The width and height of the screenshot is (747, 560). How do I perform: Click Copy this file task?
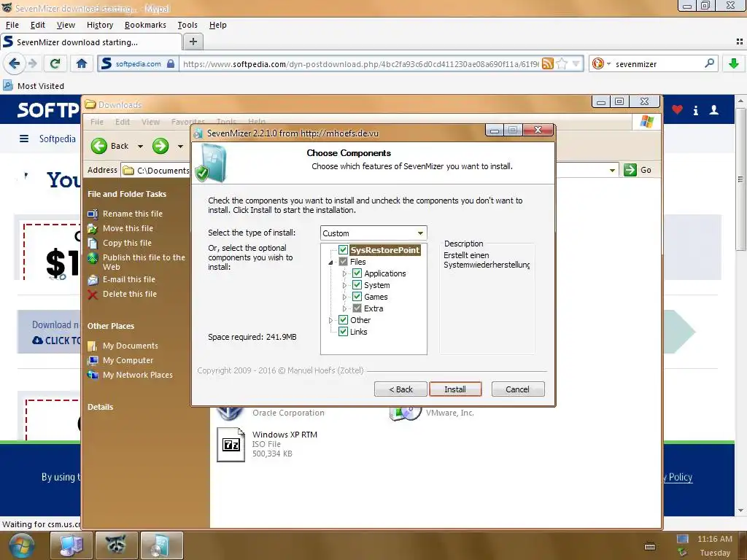[120, 243]
